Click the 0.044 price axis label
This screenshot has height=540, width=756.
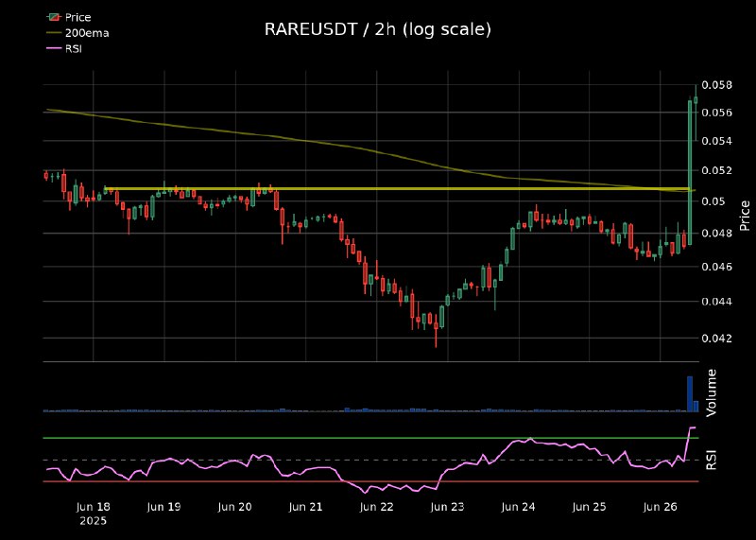coord(716,302)
